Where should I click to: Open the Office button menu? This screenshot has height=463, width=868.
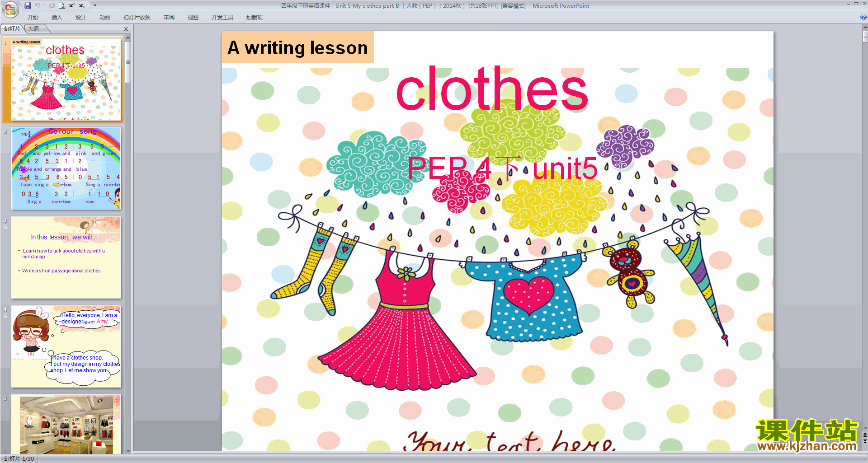click(10, 9)
